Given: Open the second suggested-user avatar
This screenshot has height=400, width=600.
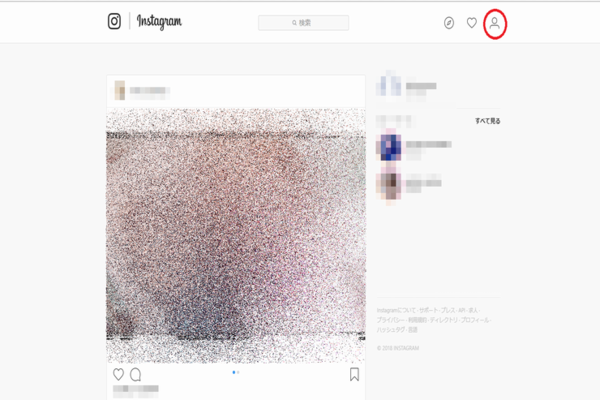Looking at the screenshot, I should pyautogui.click(x=389, y=186).
